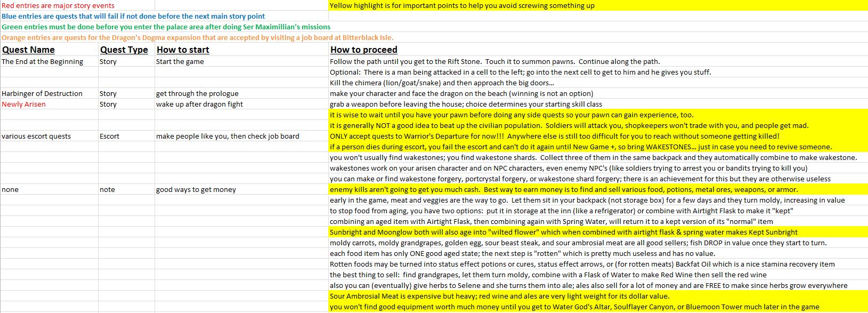868x313 pixels.
Task: Select the yellow highlight legend cell
Action: [598, 5]
